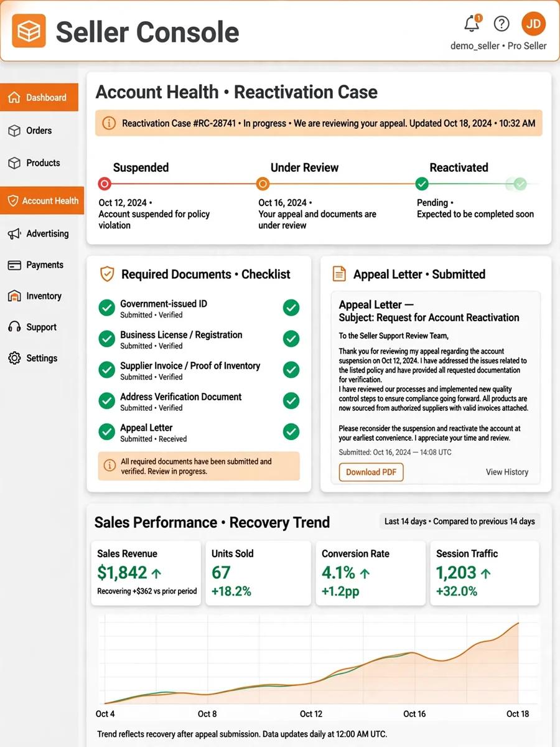Click the shield icon beside Required Documents
This screenshot has width=560, height=747.
[107, 274]
